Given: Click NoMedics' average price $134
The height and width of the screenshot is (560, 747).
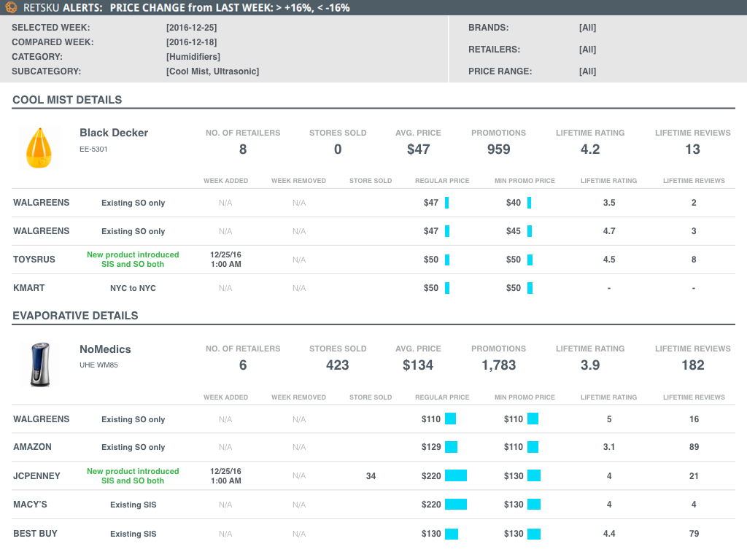Looking at the screenshot, I should (418, 365).
